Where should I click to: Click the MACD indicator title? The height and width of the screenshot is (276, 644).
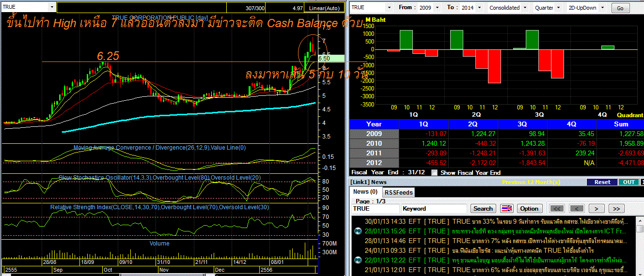[x=160, y=148]
